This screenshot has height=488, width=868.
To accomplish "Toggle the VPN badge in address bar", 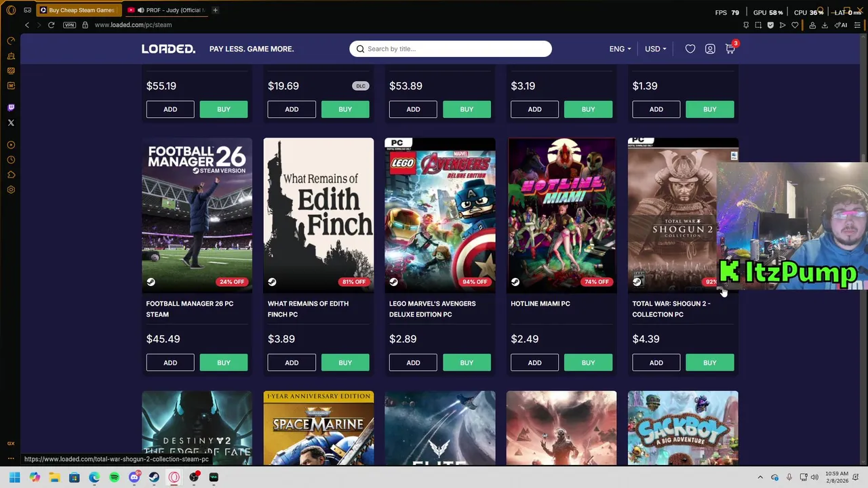I will 69,25.
